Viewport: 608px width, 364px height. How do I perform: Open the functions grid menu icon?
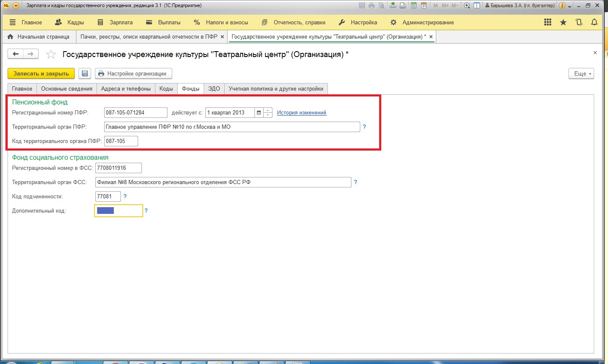pos(548,22)
